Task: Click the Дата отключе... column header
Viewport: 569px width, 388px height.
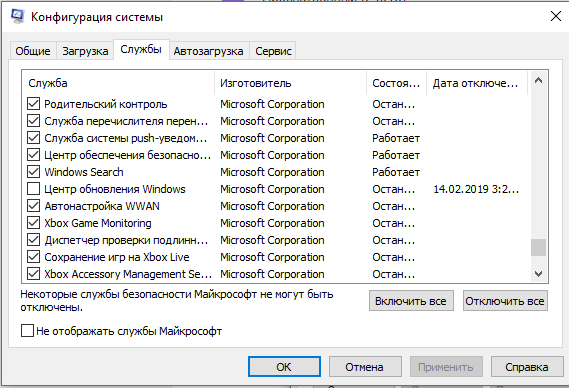Action: click(x=477, y=83)
